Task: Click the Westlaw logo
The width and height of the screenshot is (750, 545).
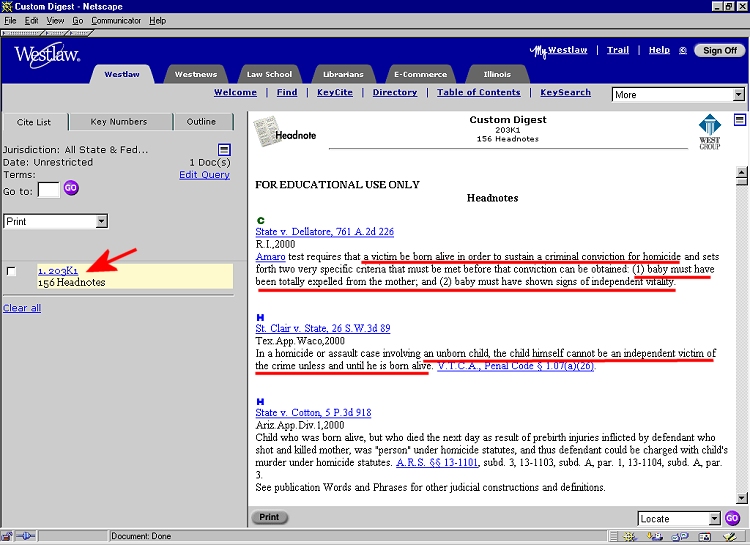Action: pos(47,55)
